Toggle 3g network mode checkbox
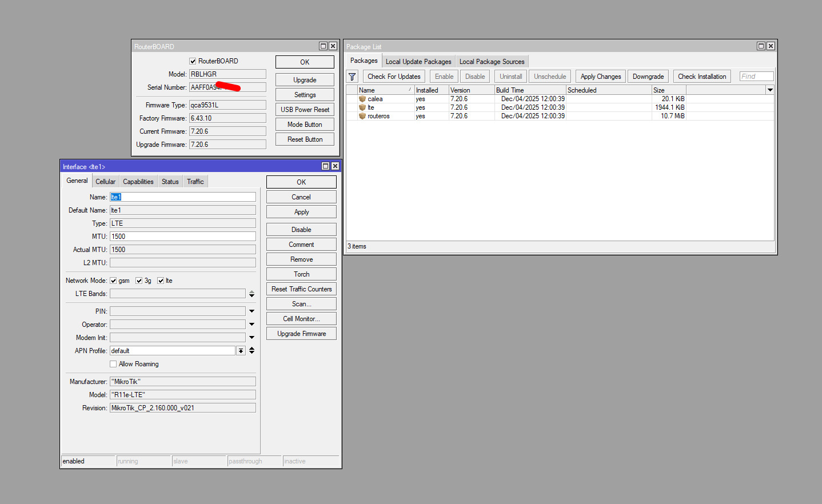822x504 pixels. [x=139, y=281]
